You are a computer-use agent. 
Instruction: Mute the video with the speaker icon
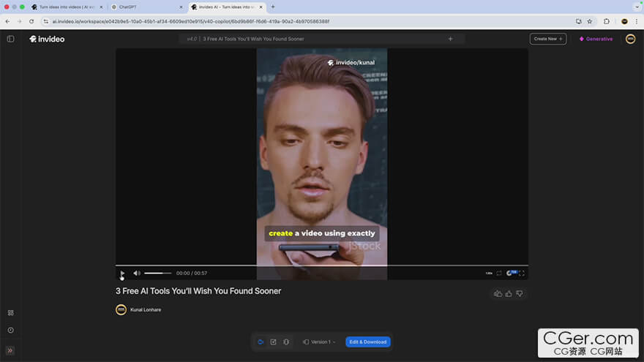coord(136,273)
